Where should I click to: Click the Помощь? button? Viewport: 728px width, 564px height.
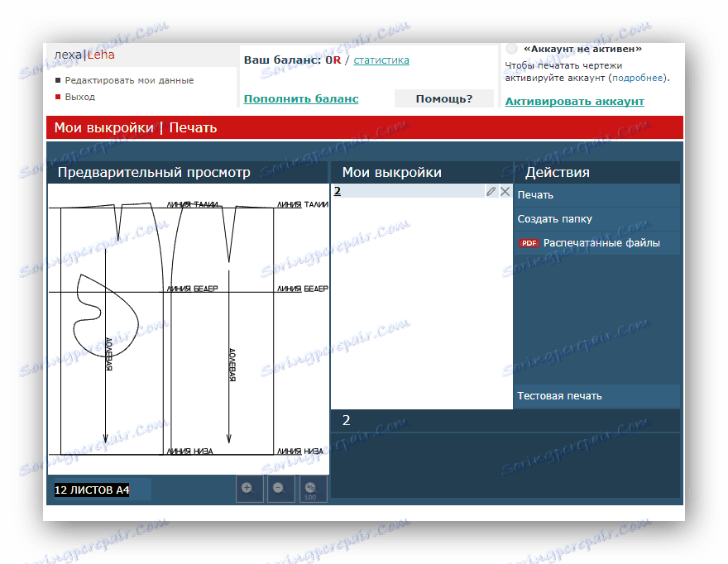coord(444,99)
